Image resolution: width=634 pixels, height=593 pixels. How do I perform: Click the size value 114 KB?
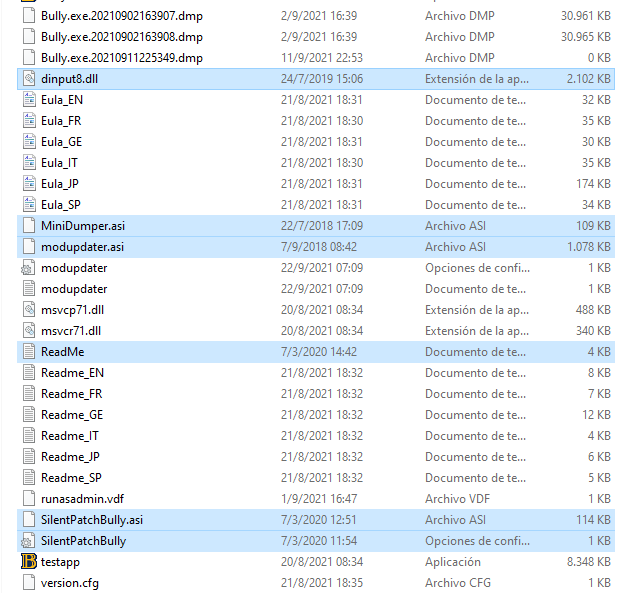coord(594,520)
